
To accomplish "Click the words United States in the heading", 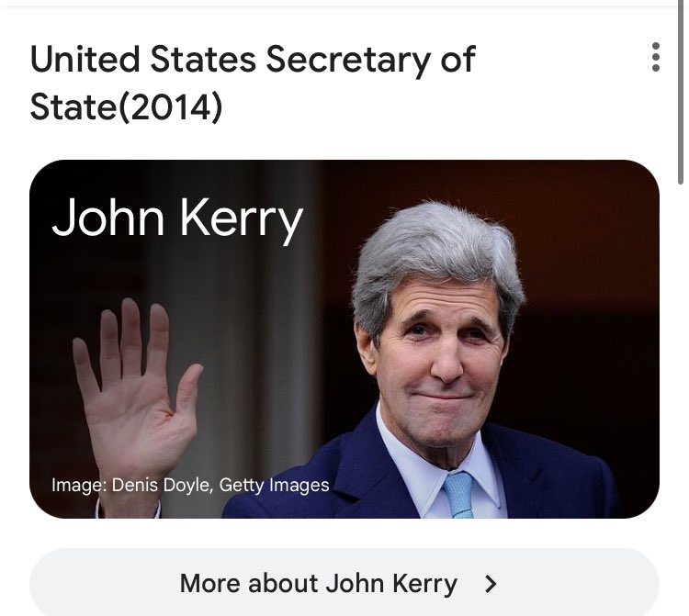I will pyautogui.click(x=142, y=59).
